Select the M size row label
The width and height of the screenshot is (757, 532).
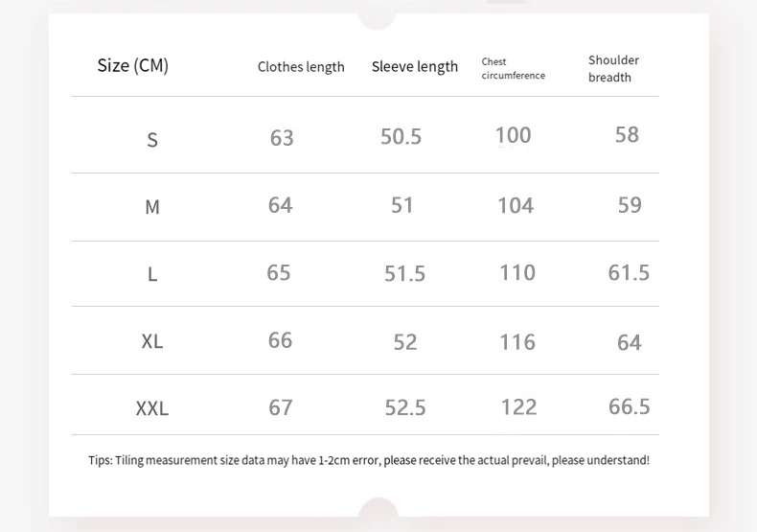coord(152,206)
